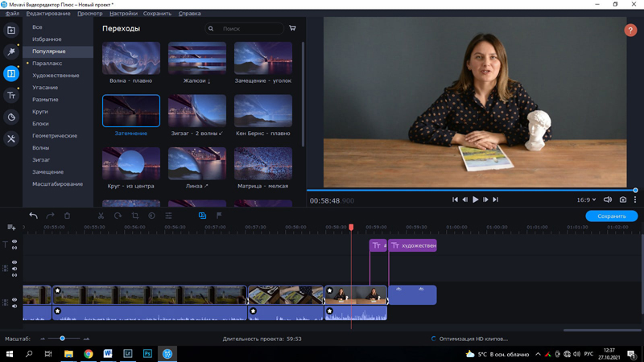Open the Stickers panel in sidebar

coord(11,117)
